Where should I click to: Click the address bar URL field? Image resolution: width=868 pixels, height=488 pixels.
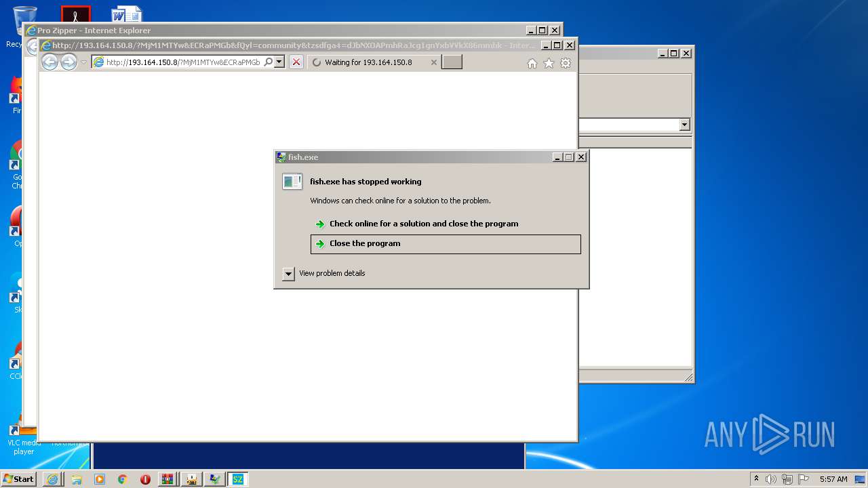[x=183, y=62]
